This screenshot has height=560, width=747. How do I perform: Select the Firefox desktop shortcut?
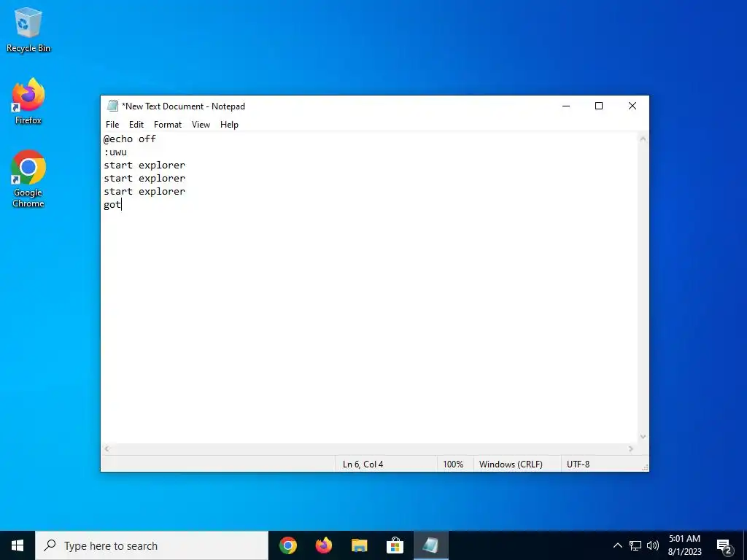pos(28,101)
